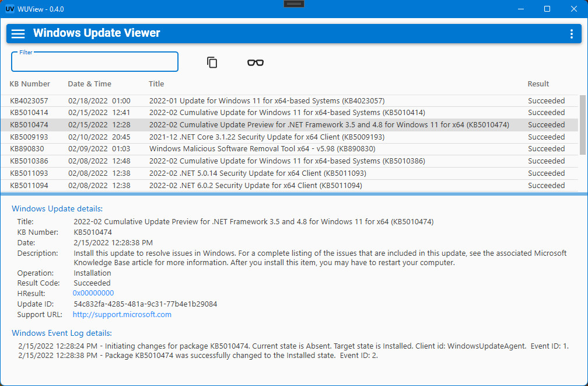The image size is (588, 386).
Task: Click title .NET 5.0.14 Security Update
Action: [x=258, y=173]
